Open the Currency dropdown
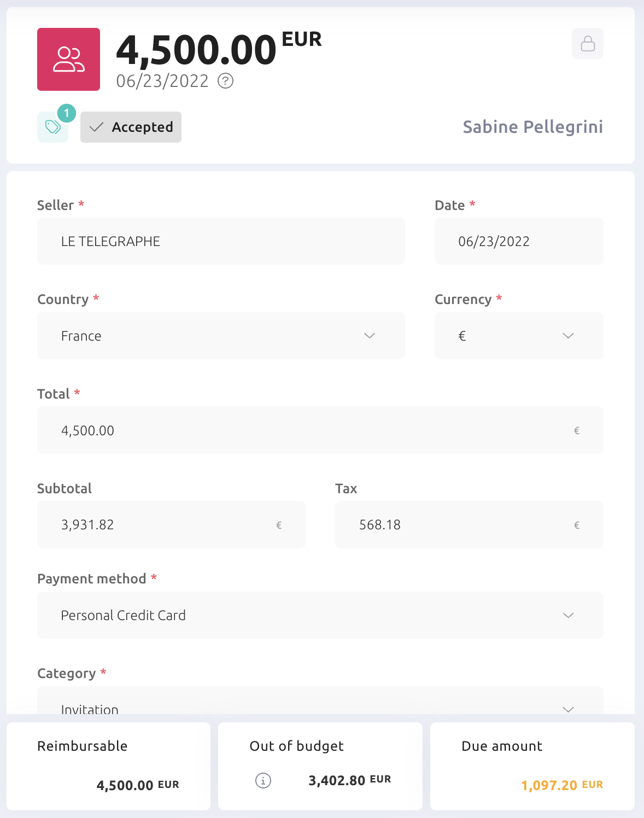Image resolution: width=644 pixels, height=818 pixels. pyautogui.click(x=519, y=336)
